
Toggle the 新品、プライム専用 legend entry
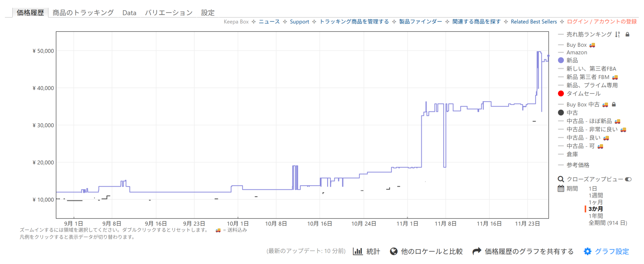point(592,85)
